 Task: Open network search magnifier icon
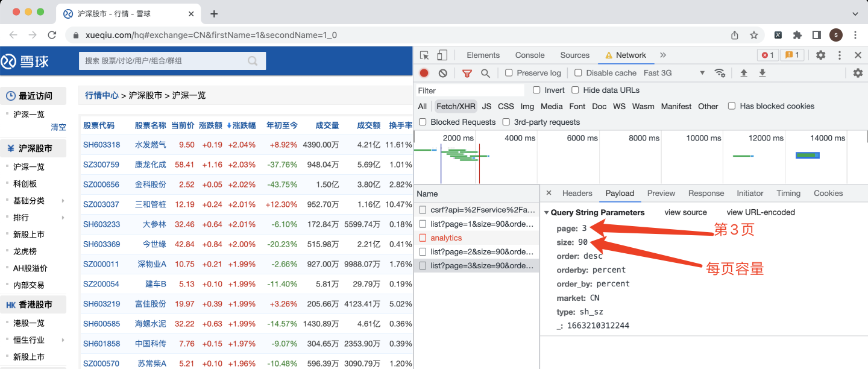(485, 73)
